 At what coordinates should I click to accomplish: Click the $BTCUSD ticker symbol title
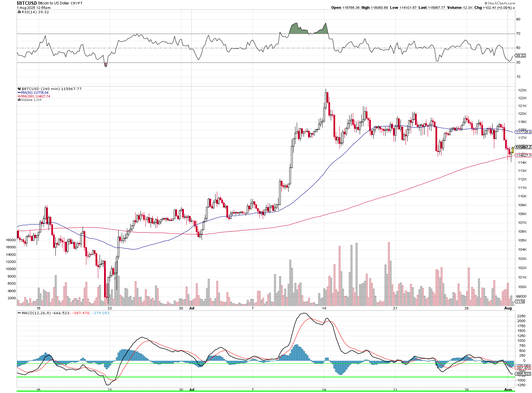(27, 3)
